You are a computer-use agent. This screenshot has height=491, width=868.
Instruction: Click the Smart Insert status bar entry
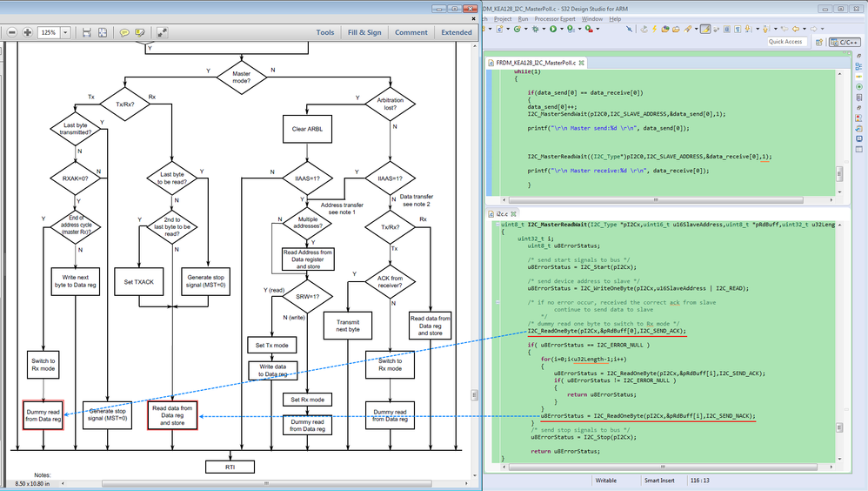(658, 481)
